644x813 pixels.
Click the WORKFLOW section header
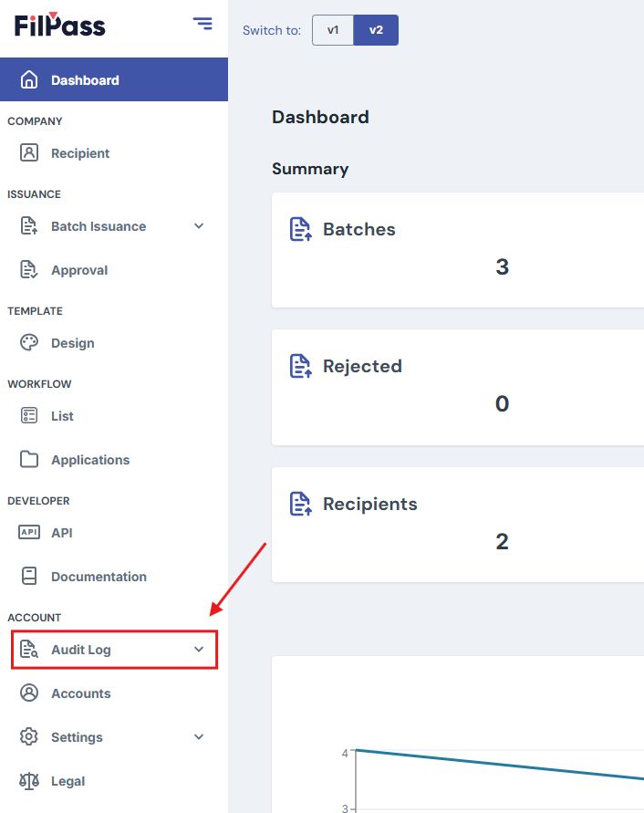[x=39, y=383]
